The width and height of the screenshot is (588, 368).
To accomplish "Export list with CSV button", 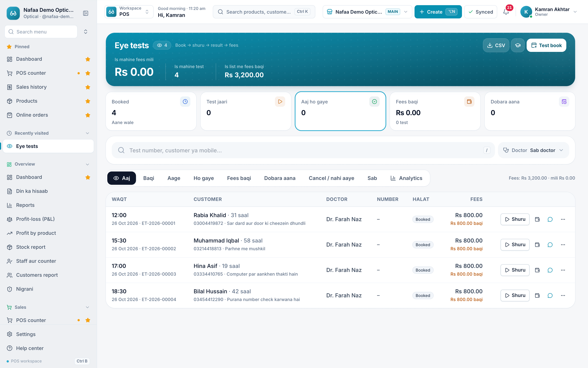I will coord(496,45).
